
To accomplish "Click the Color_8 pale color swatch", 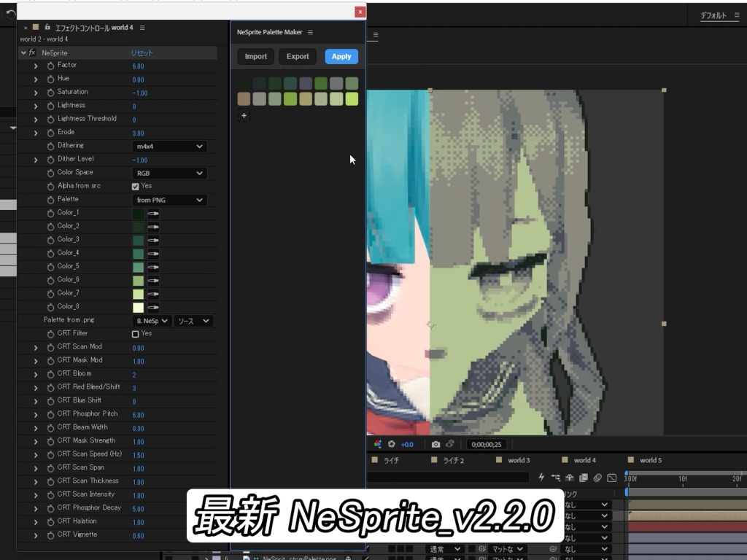I will [138, 307].
